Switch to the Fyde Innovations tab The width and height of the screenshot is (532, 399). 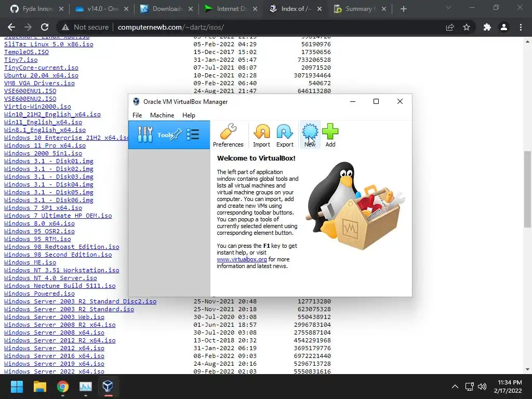click(37, 9)
